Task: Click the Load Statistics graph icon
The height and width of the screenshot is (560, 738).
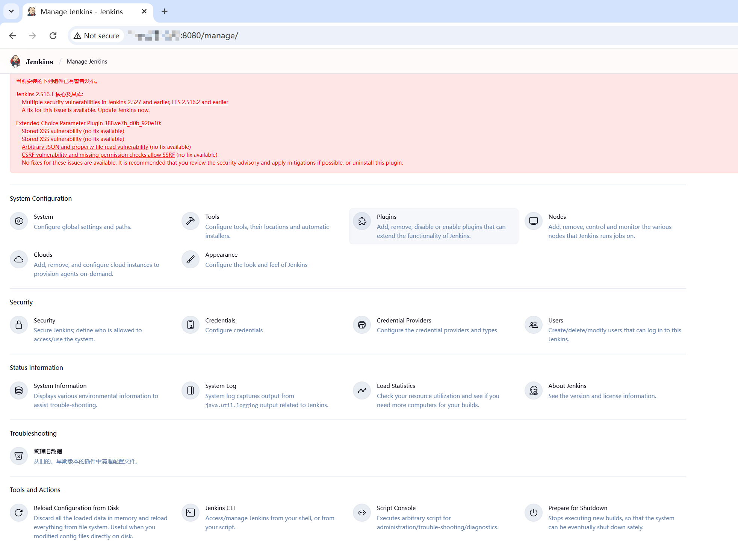Action: (362, 390)
